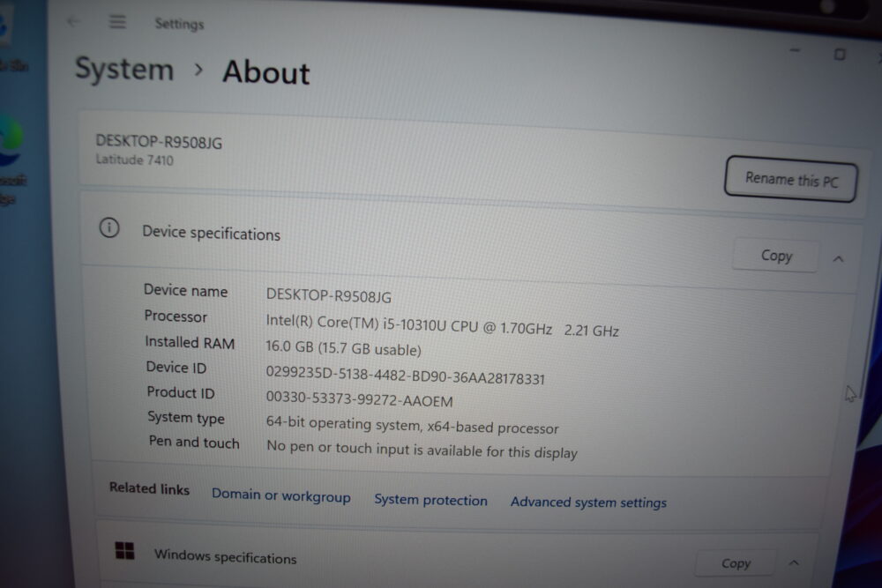The width and height of the screenshot is (882, 588).
Task: Copy the Device specifications
Action: 776,256
